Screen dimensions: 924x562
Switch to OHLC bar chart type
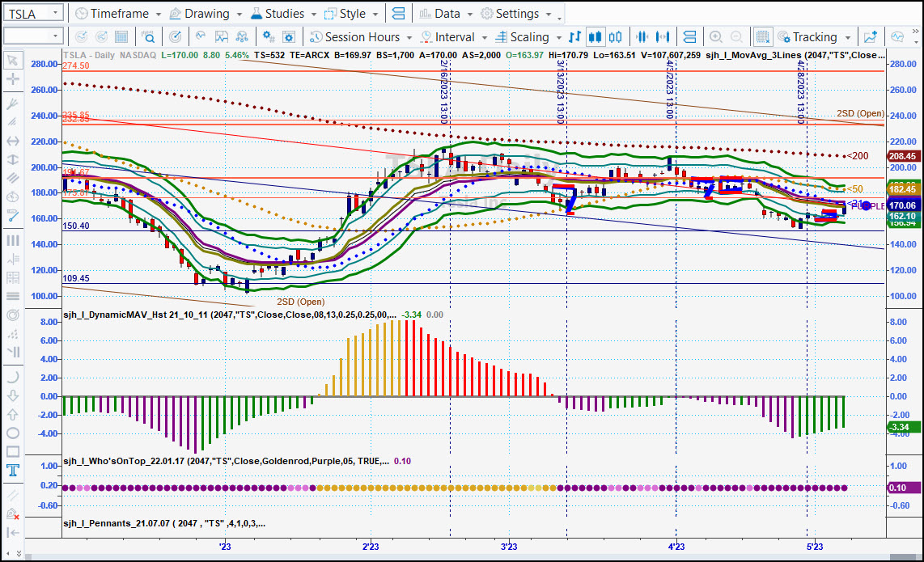(575, 37)
